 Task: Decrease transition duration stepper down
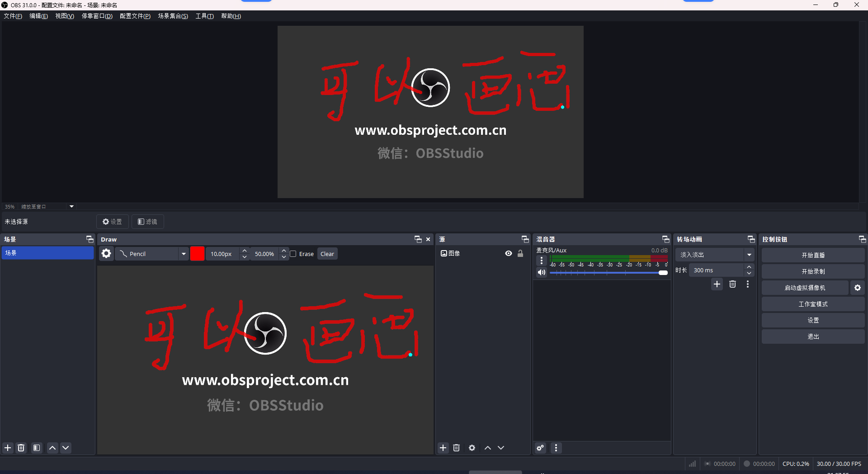point(749,273)
